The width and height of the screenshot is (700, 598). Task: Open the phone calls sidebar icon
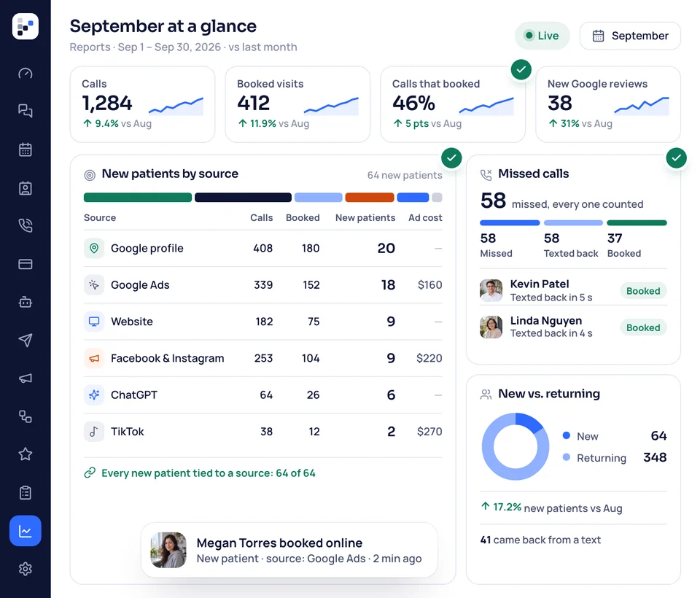(26, 225)
